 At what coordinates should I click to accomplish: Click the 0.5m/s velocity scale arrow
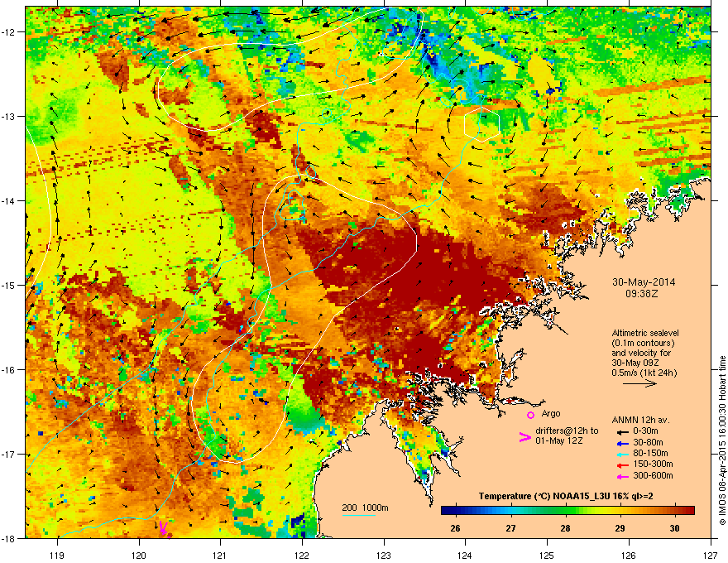[x=639, y=383]
